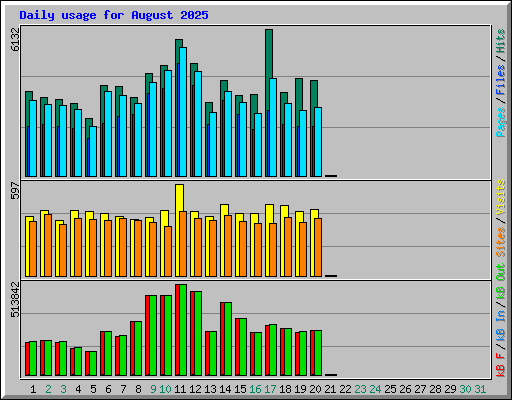Image resolution: width=512 pixels, height=400 pixels.
Task: Click day 4 on the x-axis
Action: click(x=78, y=389)
